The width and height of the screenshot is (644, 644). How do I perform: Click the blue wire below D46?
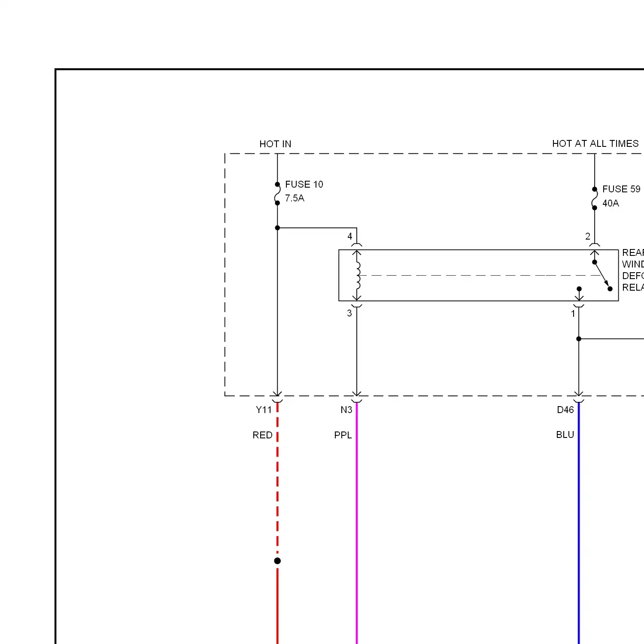click(579, 524)
